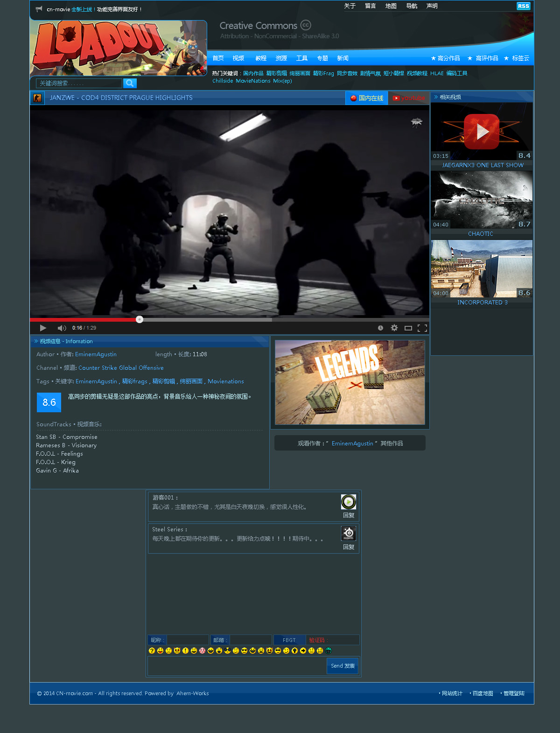560x733 pixels.
Task: Mute the video using the speaker icon
Action: [62, 328]
